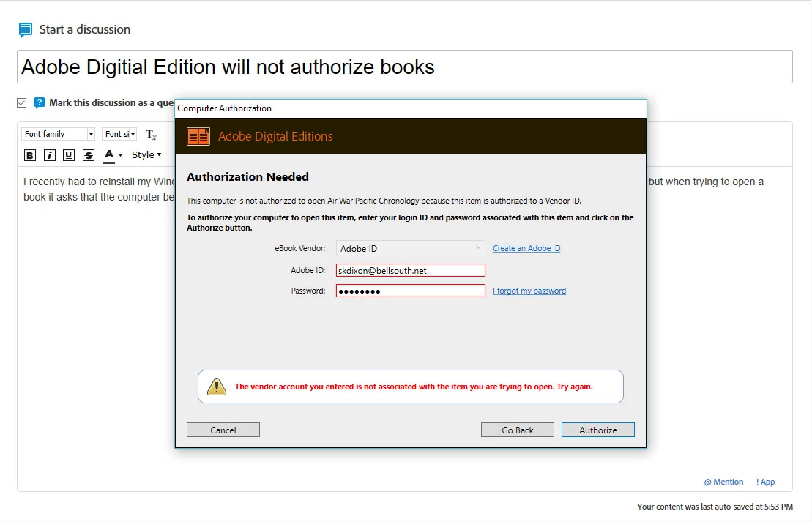Click the discussion title input field
Image resolution: width=812 pixels, height=522 pixels.
tap(404, 67)
